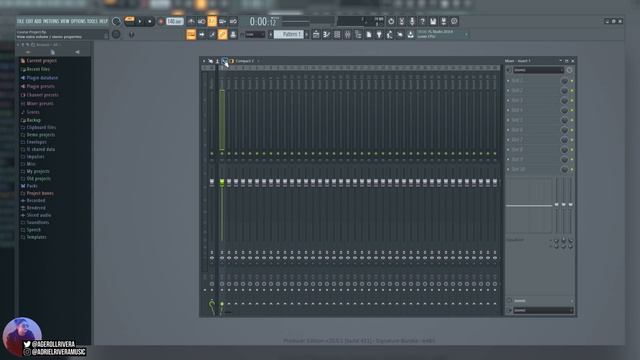Click the transport play button
Viewport: 640px width, 360px height.
coord(140,21)
